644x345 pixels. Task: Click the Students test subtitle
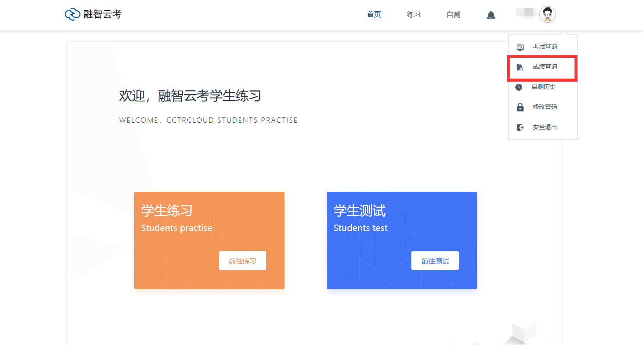click(360, 228)
